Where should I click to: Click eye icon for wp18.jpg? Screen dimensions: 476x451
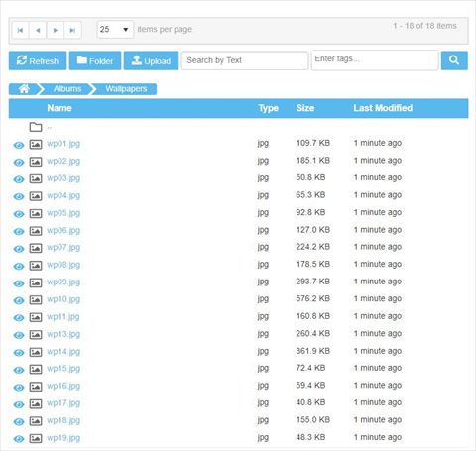coord(19,421)
